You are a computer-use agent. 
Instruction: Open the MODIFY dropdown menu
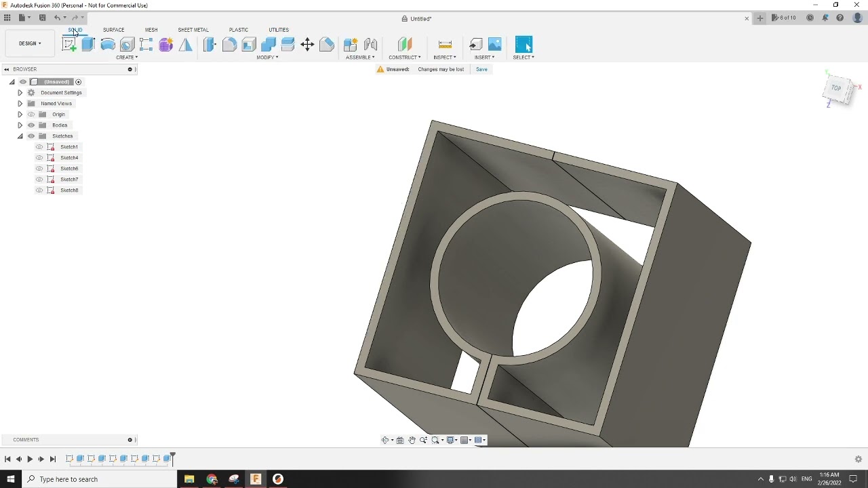(267, 58)
